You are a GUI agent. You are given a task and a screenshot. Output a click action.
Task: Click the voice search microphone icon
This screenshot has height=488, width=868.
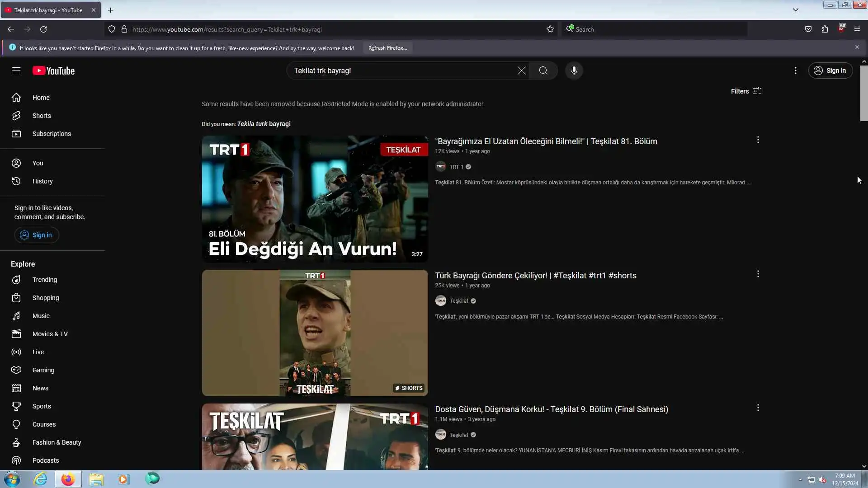coord(574,70)
